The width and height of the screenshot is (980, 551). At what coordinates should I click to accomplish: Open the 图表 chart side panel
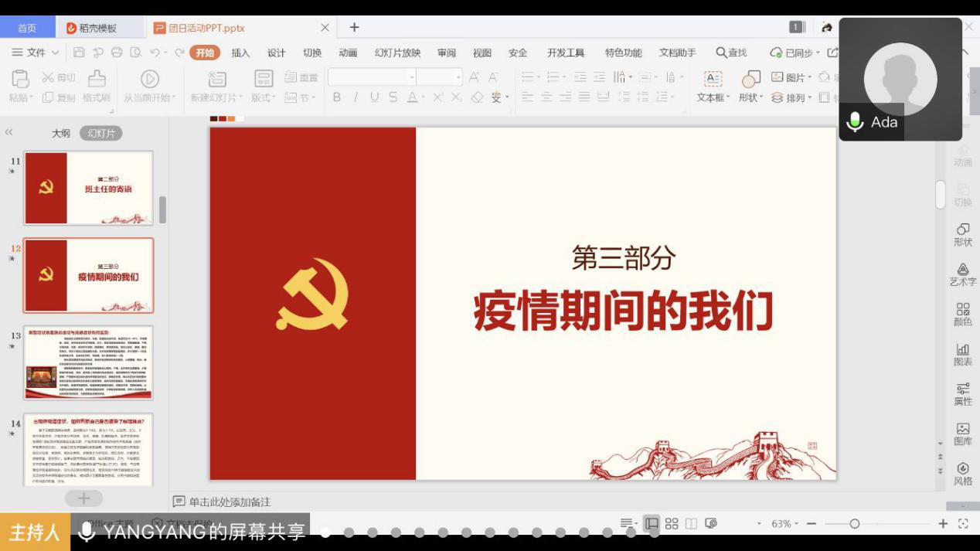(x=963, y=355)
